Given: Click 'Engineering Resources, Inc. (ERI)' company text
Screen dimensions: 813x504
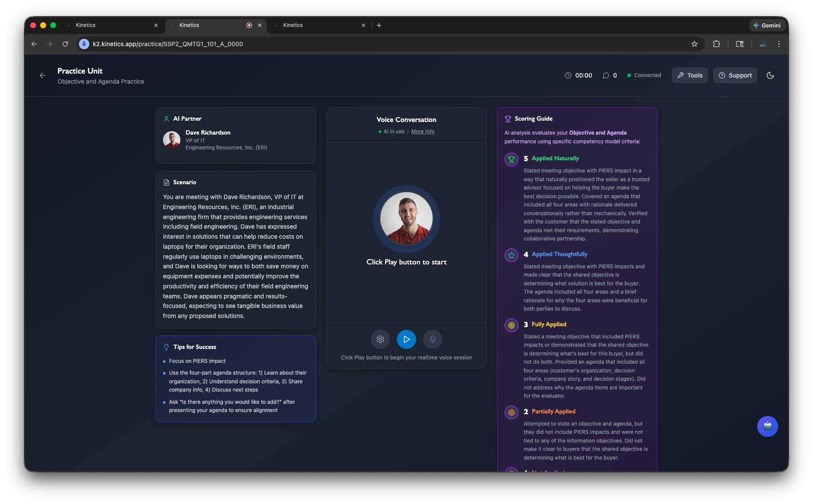Looking at the screenshot, I should tap(226, 148).
